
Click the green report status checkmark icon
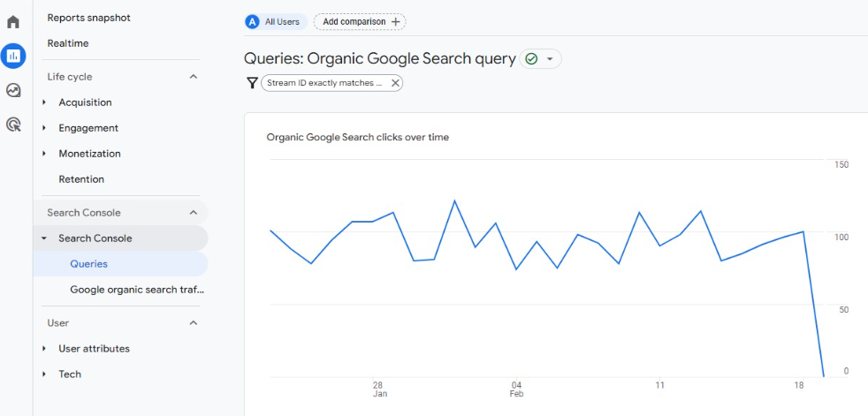[531, 59]
